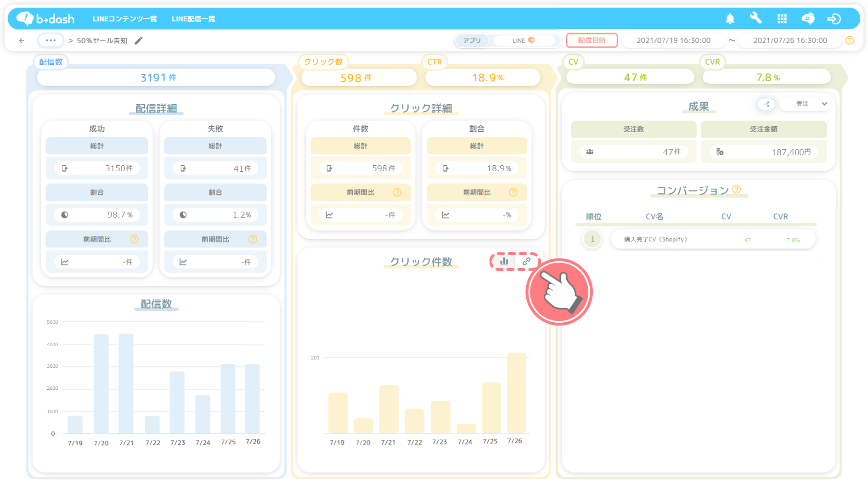Open the wrench settings icon
This screenshot has height=488, width=868.
click(x=755, y=18)
